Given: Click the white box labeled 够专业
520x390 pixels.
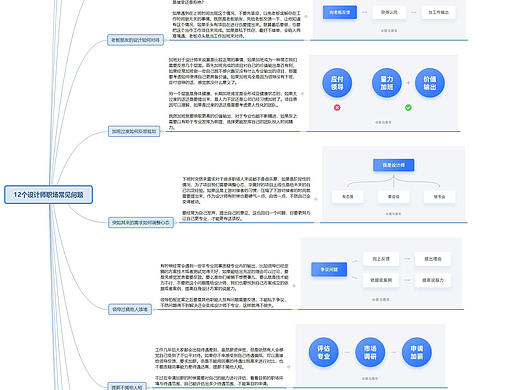Looking at the screenshot, I should pos(439,197).
